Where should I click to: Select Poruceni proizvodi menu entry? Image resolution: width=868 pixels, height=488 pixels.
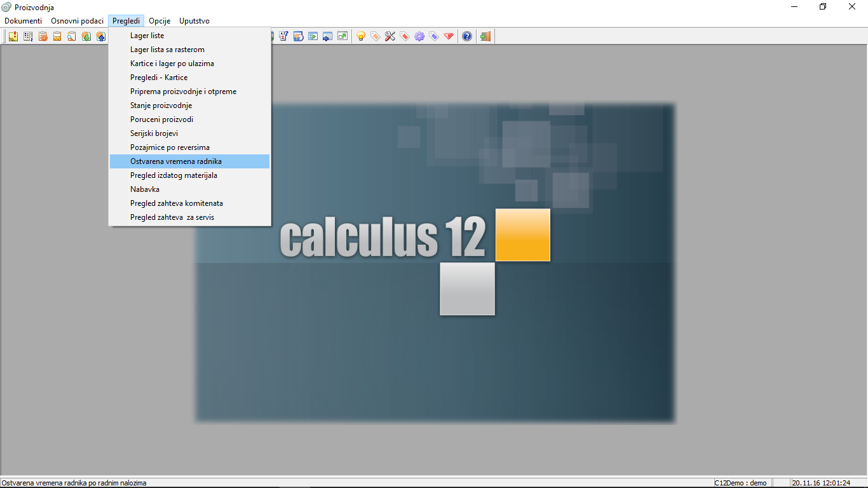coord(189,119)
